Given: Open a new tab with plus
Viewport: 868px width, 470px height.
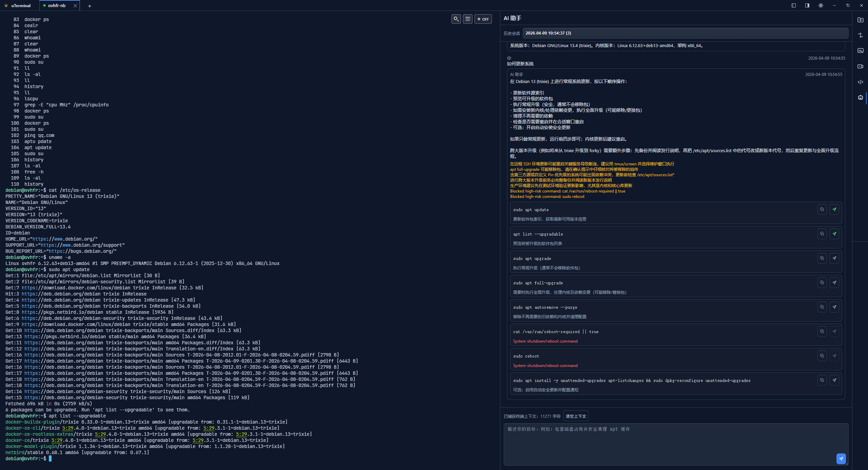Looking at the screenshot, I should [90, 6].
